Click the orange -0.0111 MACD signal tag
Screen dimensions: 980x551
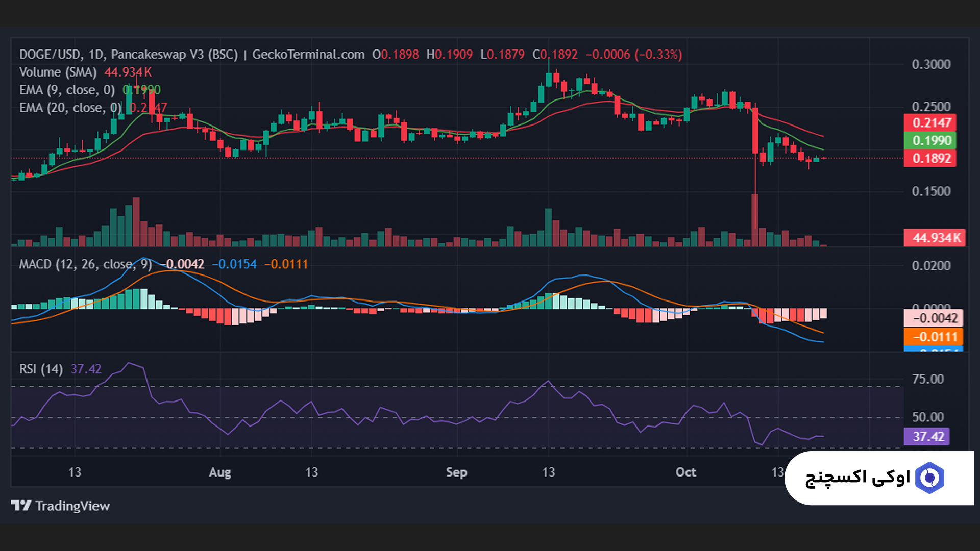pyautogui.click(x=934, y=337)
